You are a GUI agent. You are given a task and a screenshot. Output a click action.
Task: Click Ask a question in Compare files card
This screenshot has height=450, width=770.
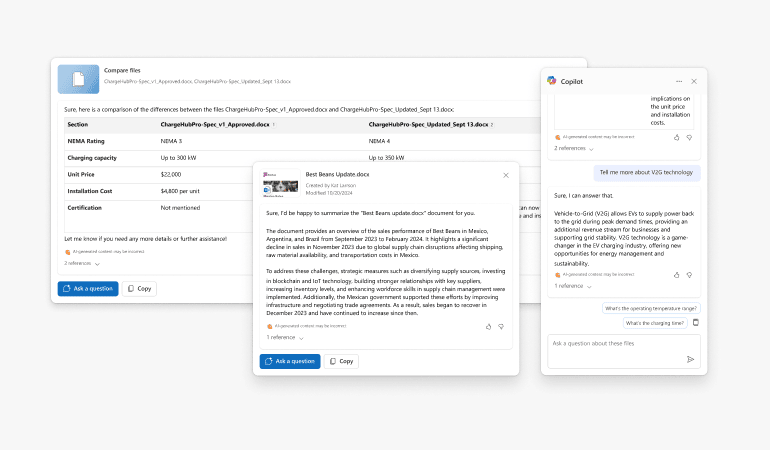click(88, 288)
